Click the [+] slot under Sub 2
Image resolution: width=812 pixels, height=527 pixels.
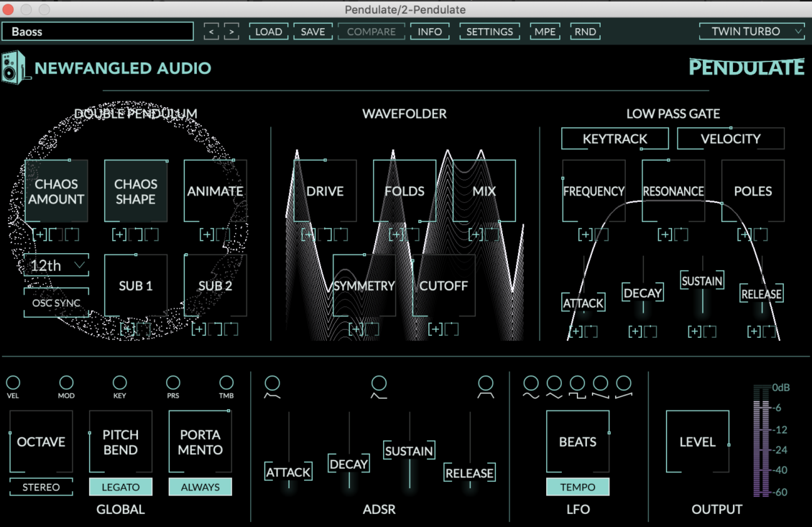tap(199, 329)
